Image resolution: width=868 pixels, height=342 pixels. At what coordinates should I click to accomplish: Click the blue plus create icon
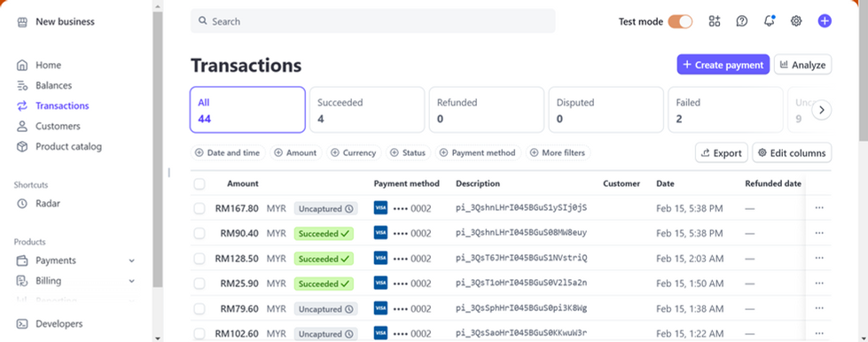pyautogui.click(x=825, y=21)
